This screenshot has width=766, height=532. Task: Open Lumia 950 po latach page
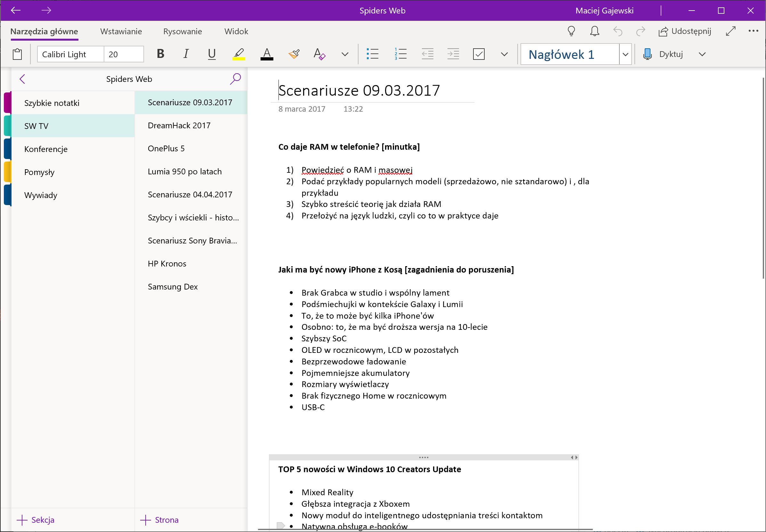coord(191,171)
